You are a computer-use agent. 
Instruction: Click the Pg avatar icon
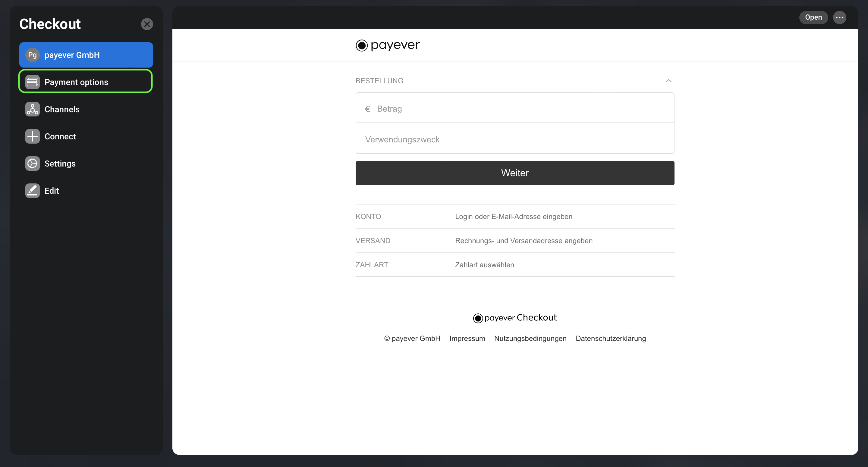pyautogui.click(x=32, y=55)
